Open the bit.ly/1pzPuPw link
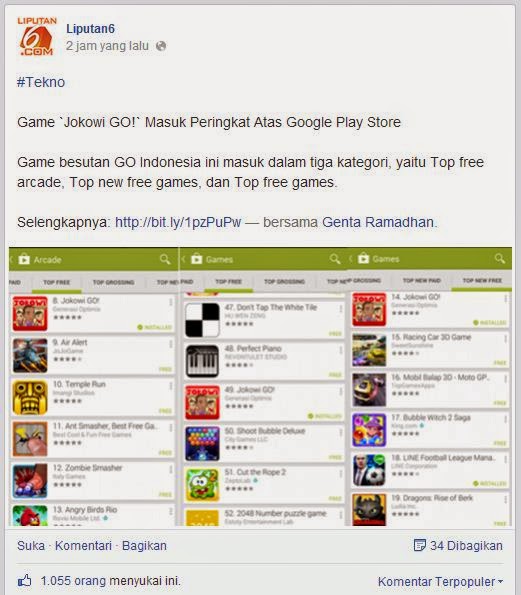521x595 pixels. click(x=178, y=222)
